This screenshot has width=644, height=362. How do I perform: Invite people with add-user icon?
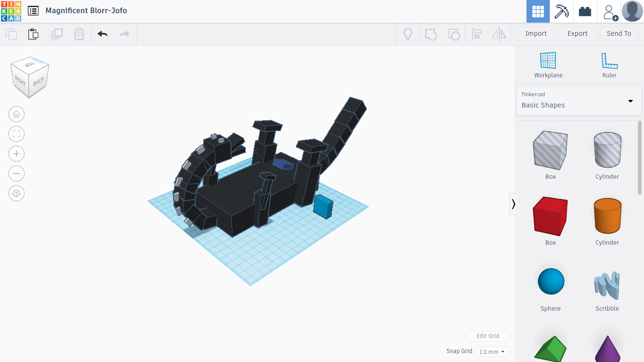[610, 12]
